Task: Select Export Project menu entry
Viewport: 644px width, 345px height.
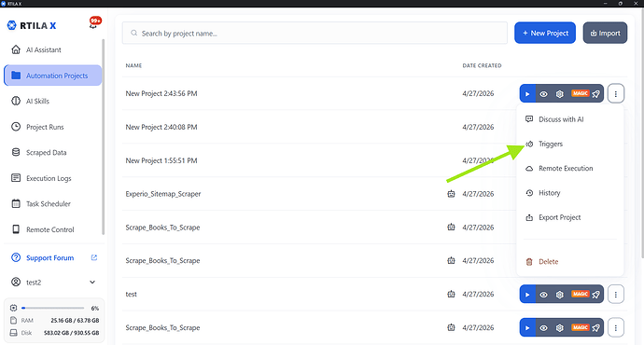Action: 570,217
